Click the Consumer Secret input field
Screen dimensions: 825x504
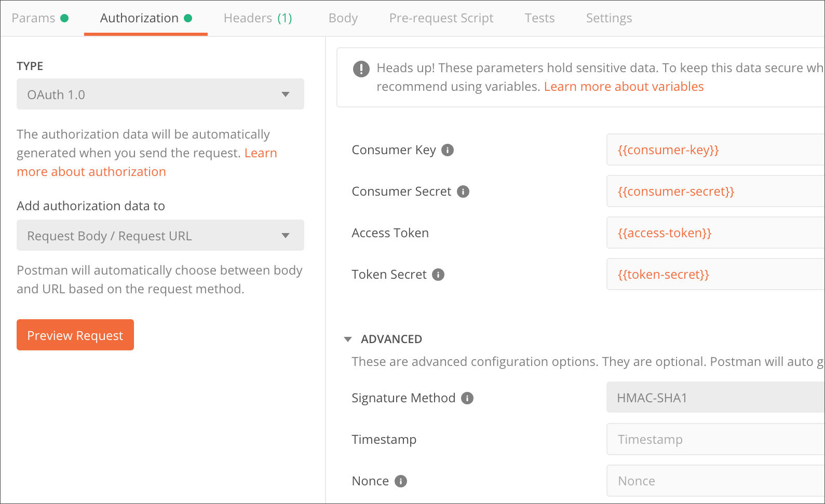click(715, 191)
